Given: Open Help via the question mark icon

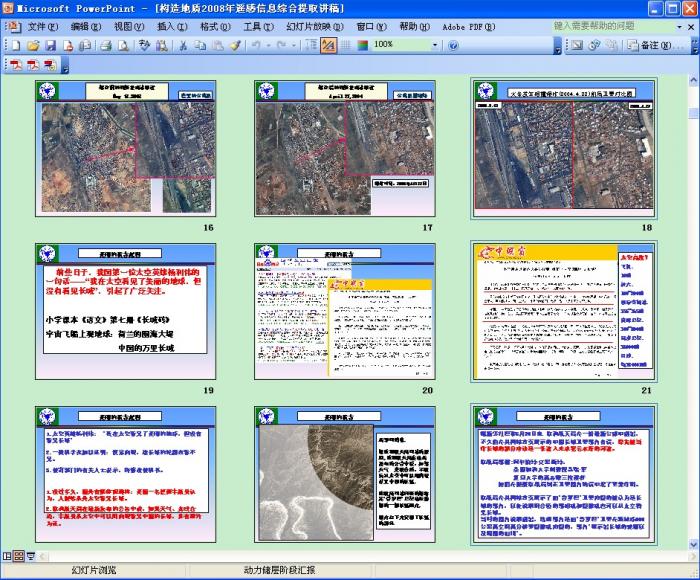Looking at the screenshot, I should point(453,45).
